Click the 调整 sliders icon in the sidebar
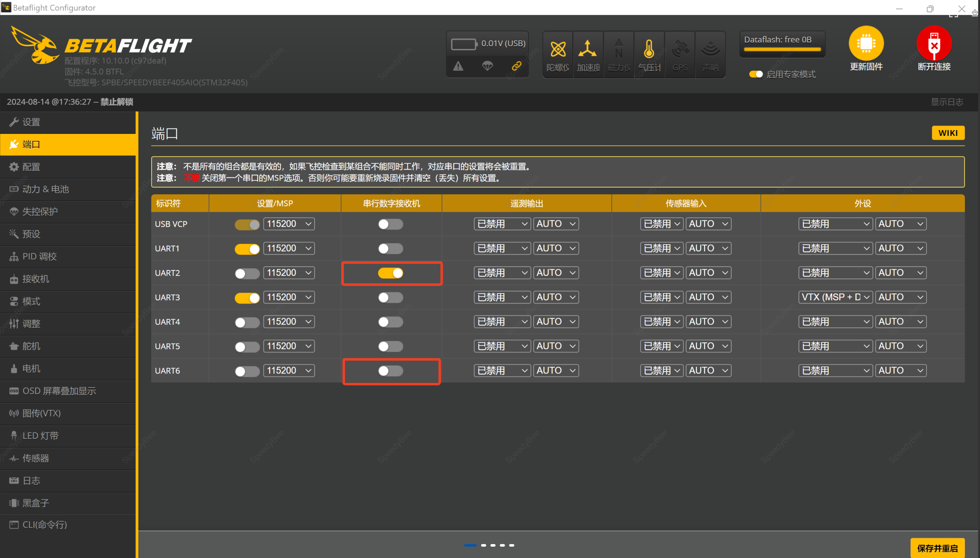Screen dimensions: 980x558 tap(14, 324)
